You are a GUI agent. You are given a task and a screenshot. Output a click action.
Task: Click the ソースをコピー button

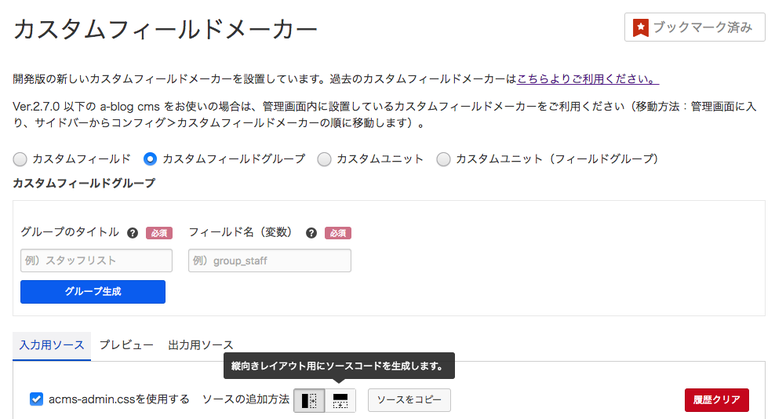(409, 400)
